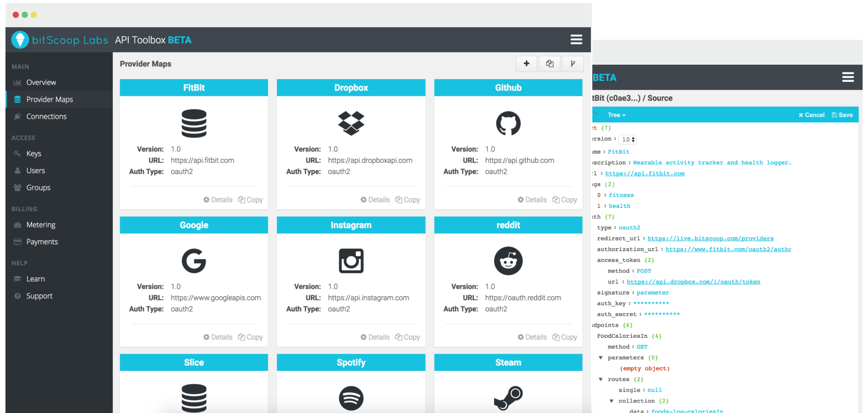Open the access_token dropbox oauth token link

[693, 282]
